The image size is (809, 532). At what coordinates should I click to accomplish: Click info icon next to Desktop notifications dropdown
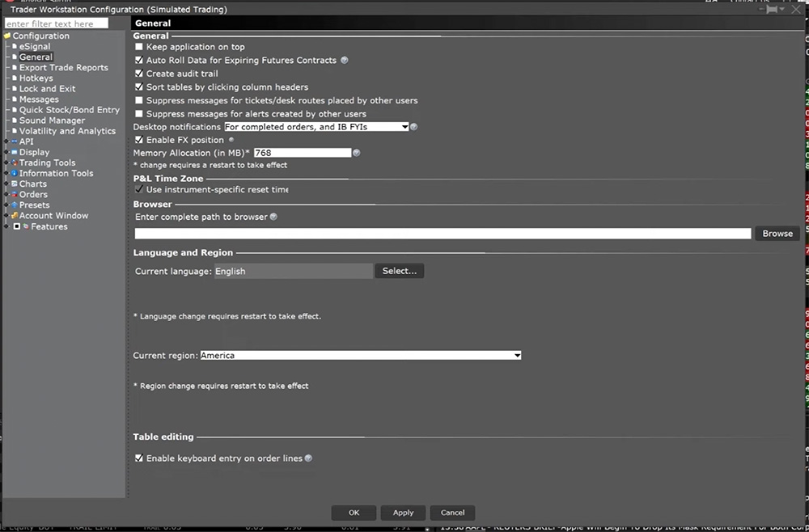click(414, 127)
